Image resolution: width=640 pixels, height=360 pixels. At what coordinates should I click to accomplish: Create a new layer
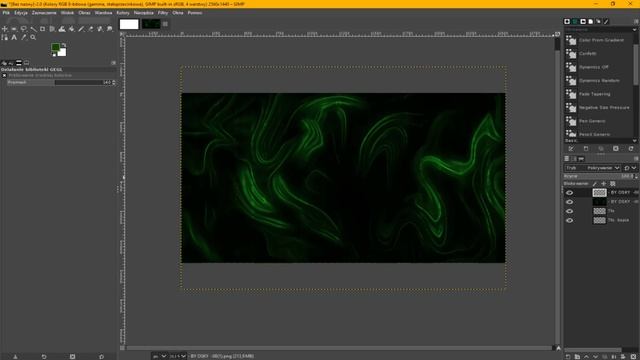[x=568, y=357]
